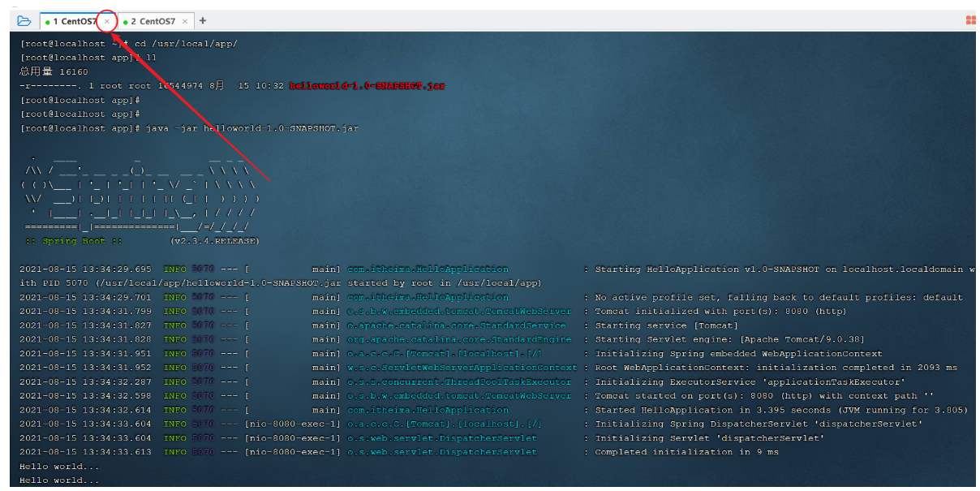Click the first 'Hello world...' output line
Viewport: 980px width, 491px height.
pyautogui.click(x=60, y=467)
